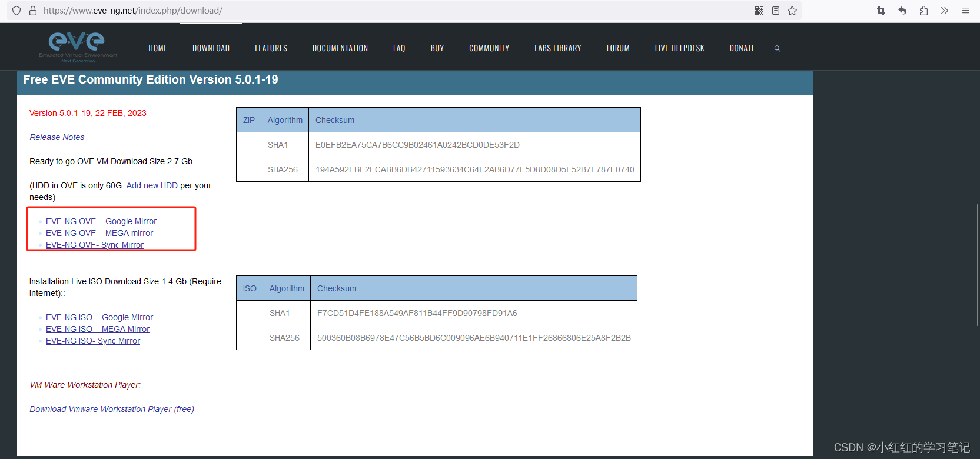Select the ZIP SHA1 checksum E0EFB2EA value

tap(417, 145)
